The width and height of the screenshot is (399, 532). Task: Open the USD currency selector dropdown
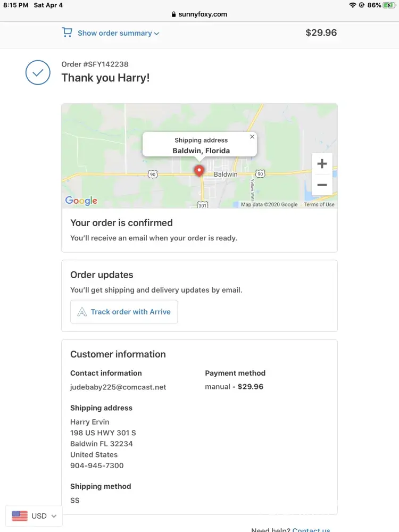pos(35,516)
